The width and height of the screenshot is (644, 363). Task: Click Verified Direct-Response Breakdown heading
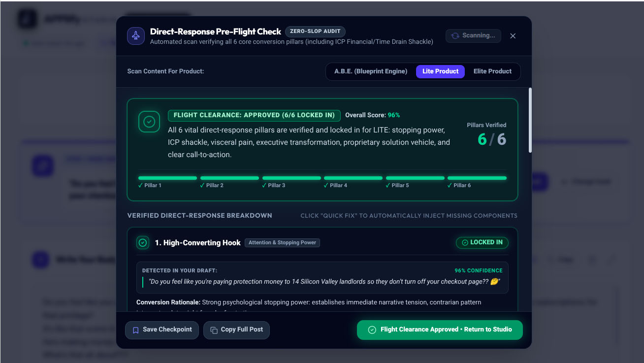pos(199,216)
